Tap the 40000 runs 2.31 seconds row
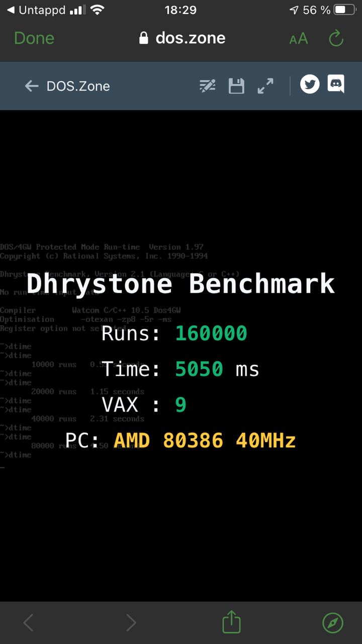This screenshot has height=644, width=362. (87, 419)
